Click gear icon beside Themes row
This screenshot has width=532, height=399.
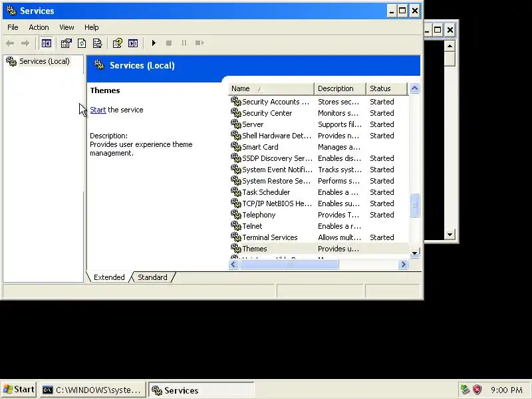(x=236, y=248)
